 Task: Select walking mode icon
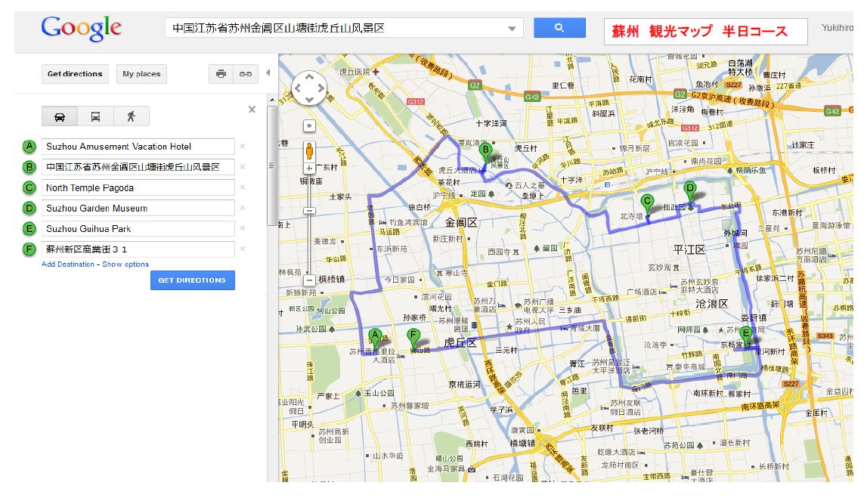pos(131,116)
